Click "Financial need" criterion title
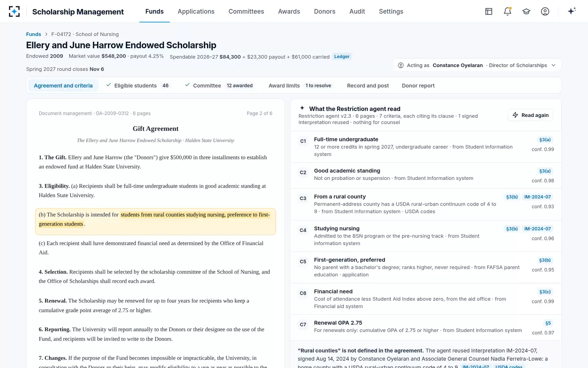This screenshot has height=368, width=588. [333, 292]
